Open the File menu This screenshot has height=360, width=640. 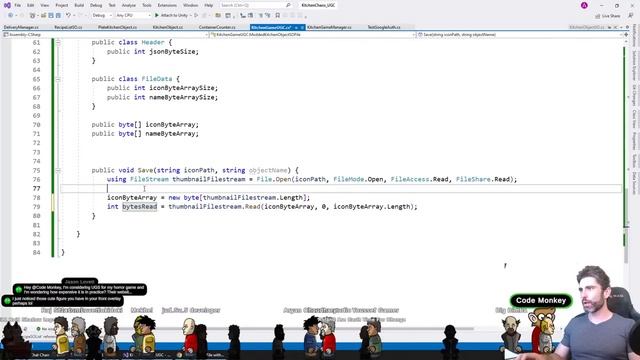[x=18, y=5]
